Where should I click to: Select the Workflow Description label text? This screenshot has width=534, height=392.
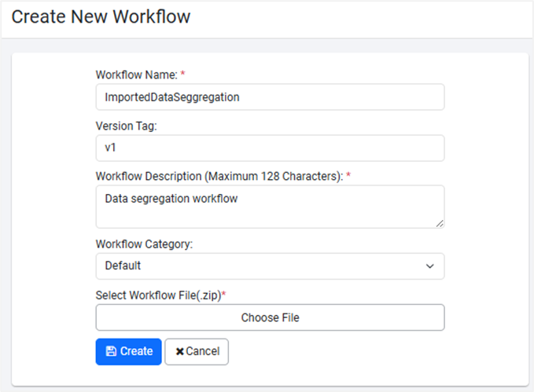(x=219, y=177)
